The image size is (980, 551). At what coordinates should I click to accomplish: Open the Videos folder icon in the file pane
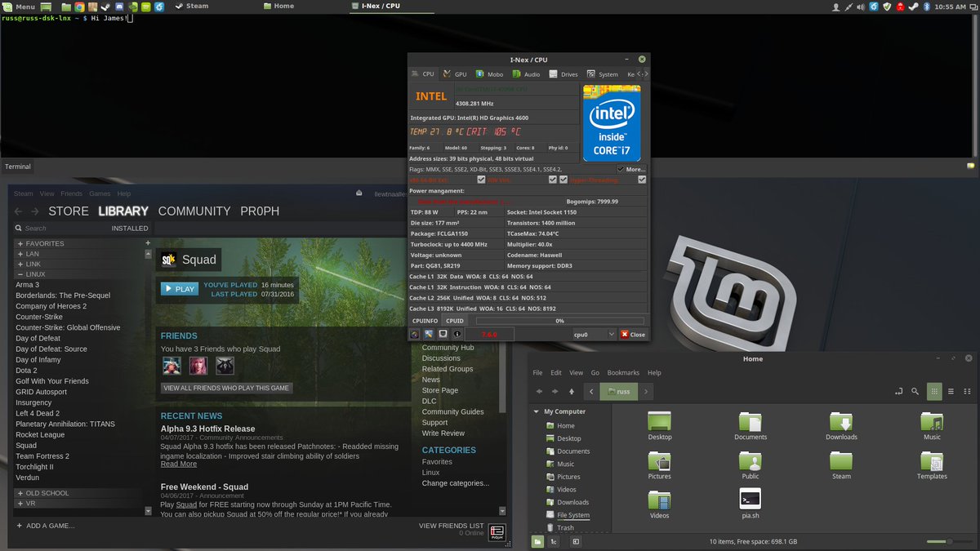click(x=659, y=499)
